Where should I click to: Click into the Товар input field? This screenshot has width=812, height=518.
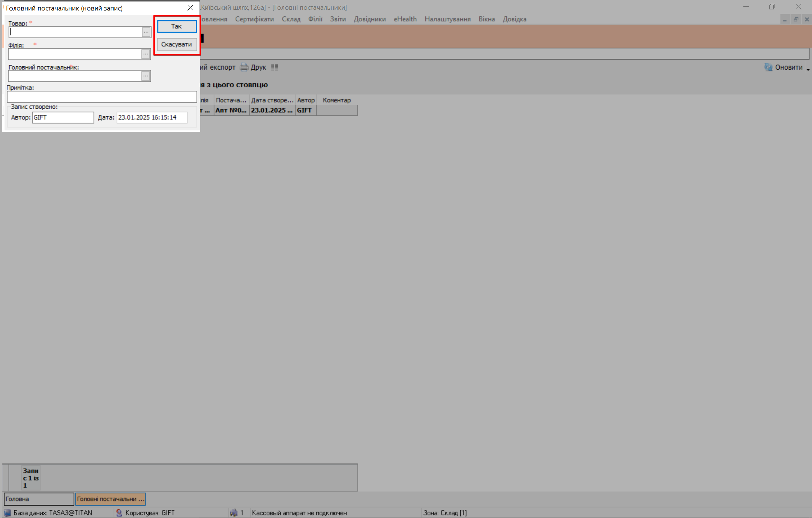tap(75, 32)
